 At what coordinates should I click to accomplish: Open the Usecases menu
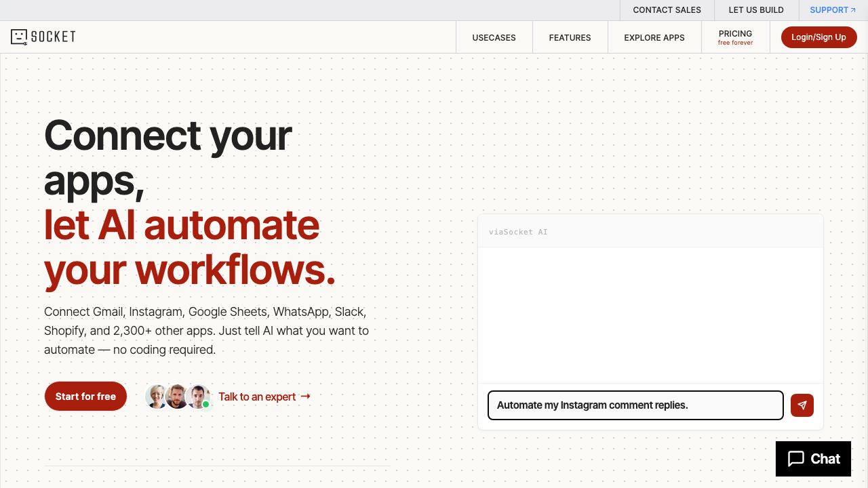(x=494, y=37)
